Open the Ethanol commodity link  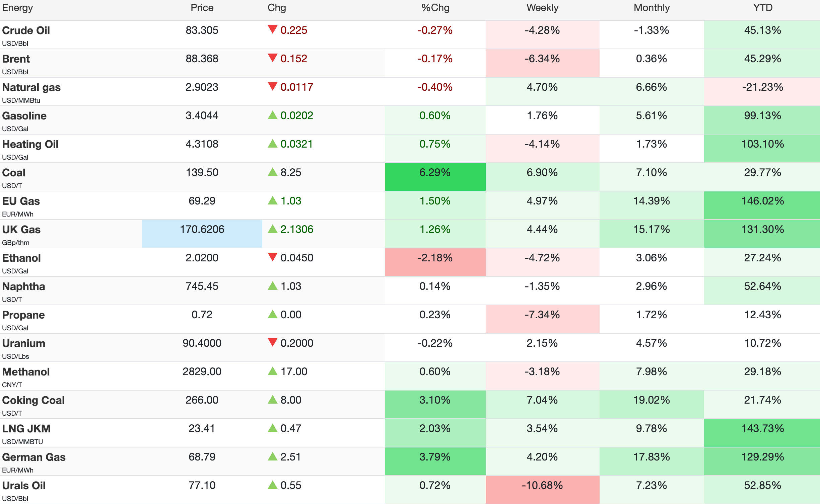click(x=21, y=258)
